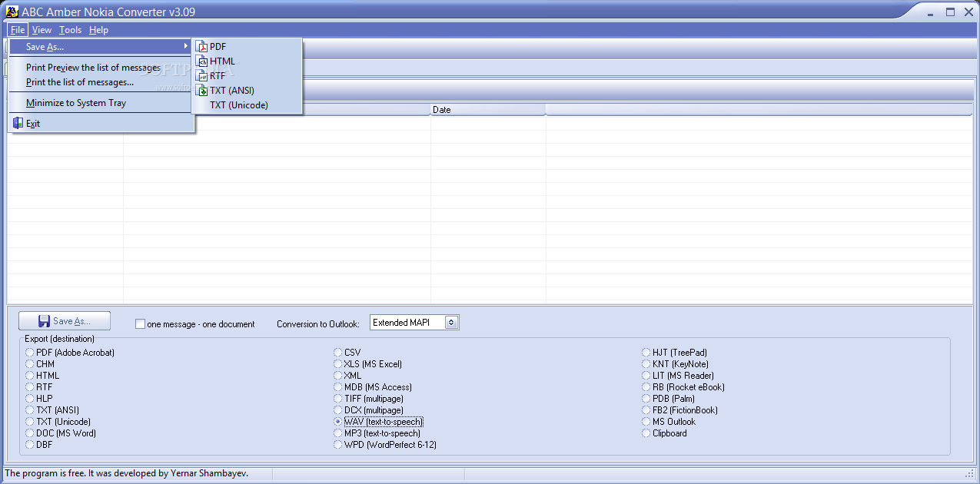The width and height of the screenshot is (980, 484).
Task: Select RB (Rocket eBook) export option
Action: (x=683, y=387)
